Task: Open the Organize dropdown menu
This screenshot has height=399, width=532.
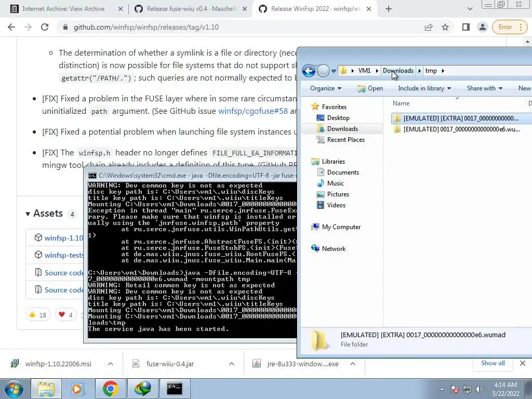Action: (325, 88)
